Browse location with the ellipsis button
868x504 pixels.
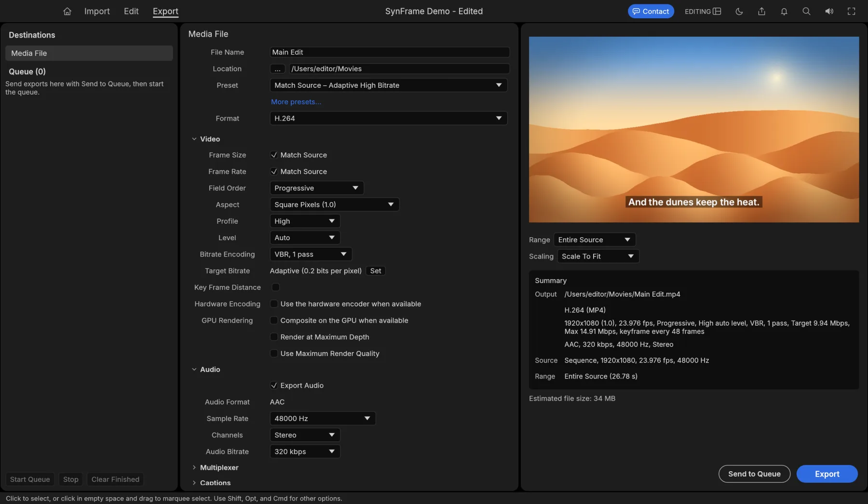(x=277, y=69)
